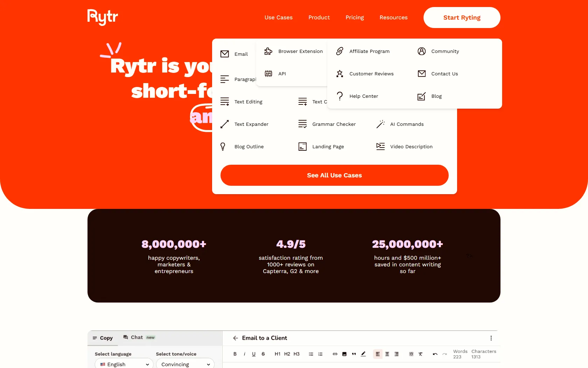588x368 pixels.
Task: Click the Text Expander arrow icon
Action: [x=225, y=124]
